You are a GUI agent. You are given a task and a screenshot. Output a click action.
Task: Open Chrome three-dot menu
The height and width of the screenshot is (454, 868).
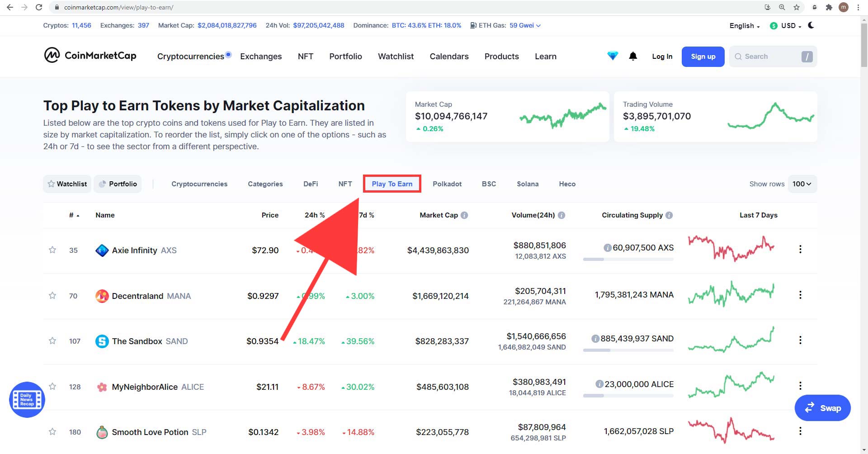[858, 7]
